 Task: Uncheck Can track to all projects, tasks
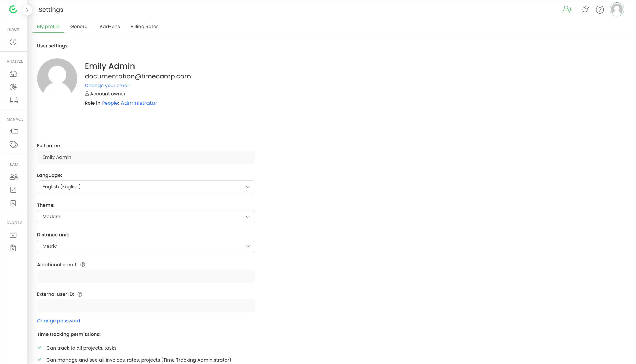39,348
